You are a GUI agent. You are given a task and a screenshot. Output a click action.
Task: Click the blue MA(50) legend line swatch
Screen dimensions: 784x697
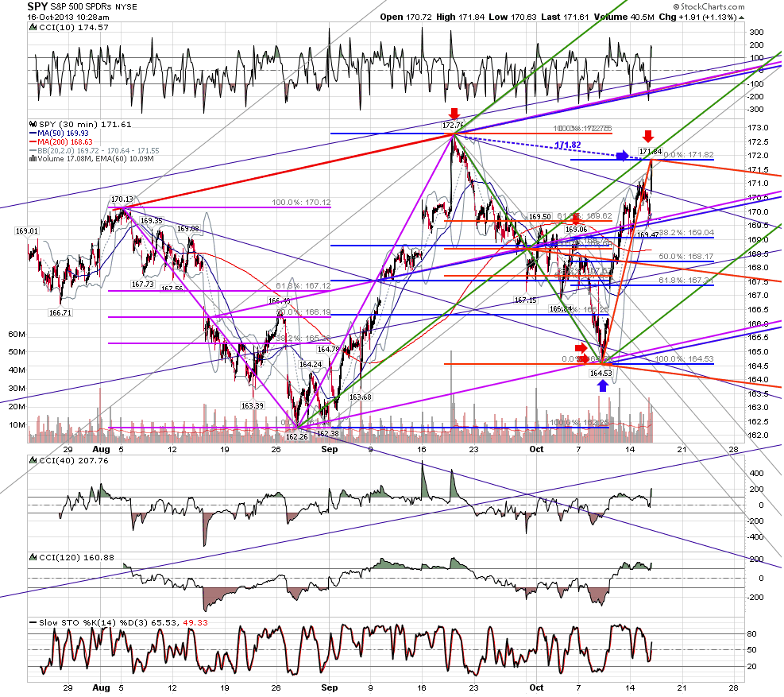click(33, 134)
